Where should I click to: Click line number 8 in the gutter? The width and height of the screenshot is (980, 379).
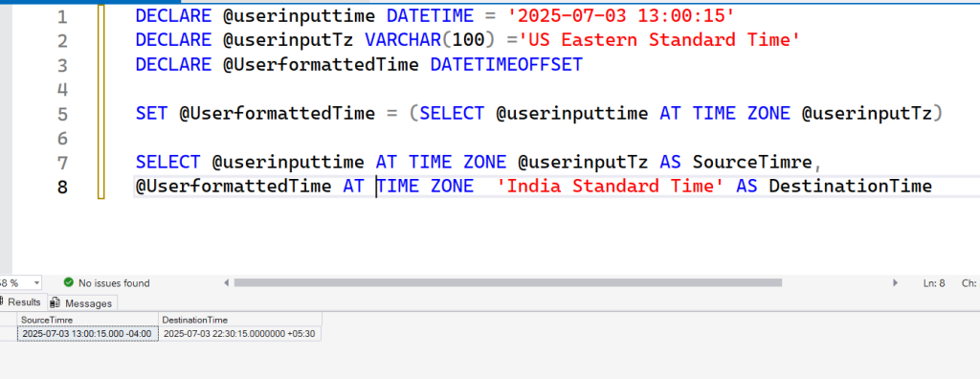(62, 187)
